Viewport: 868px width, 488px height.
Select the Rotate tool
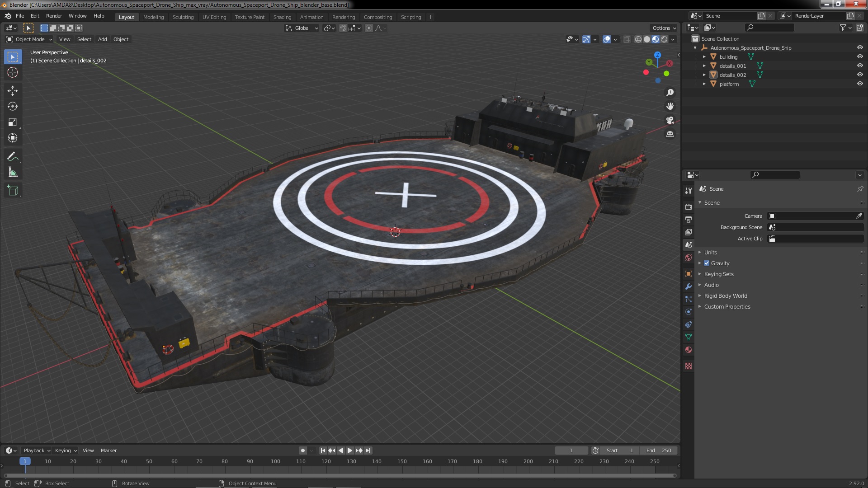pyautogui.click(x=13, y=106)
